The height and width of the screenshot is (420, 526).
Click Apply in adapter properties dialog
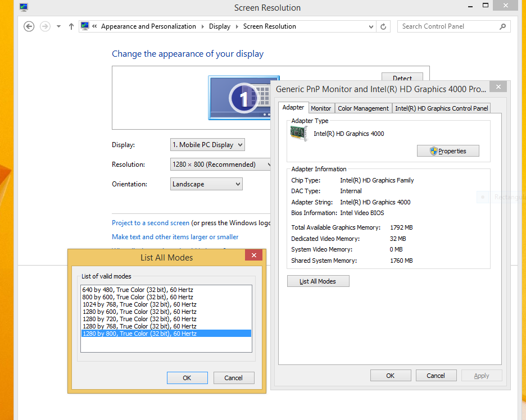pos(482,376)
